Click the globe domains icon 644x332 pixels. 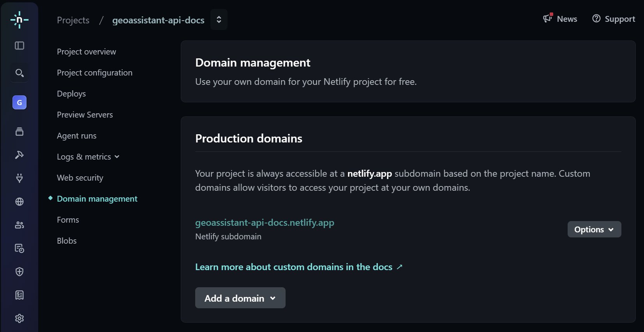coord(19,202)
